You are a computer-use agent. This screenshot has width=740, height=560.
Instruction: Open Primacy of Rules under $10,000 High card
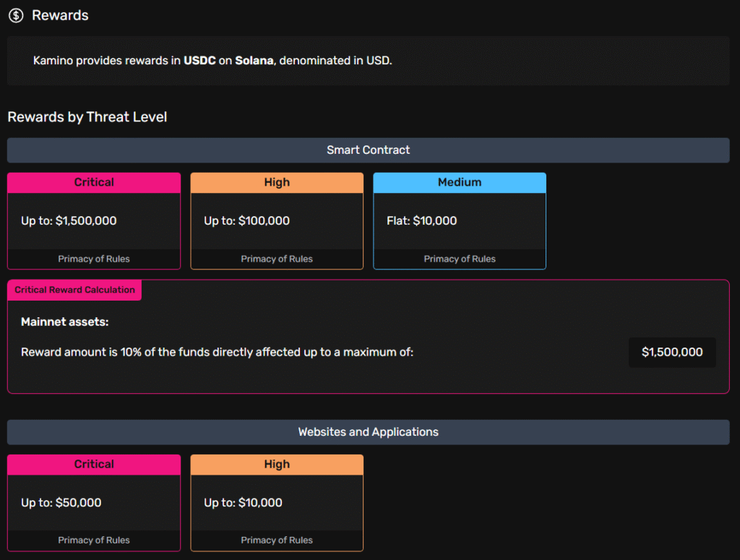pos(277,540)
